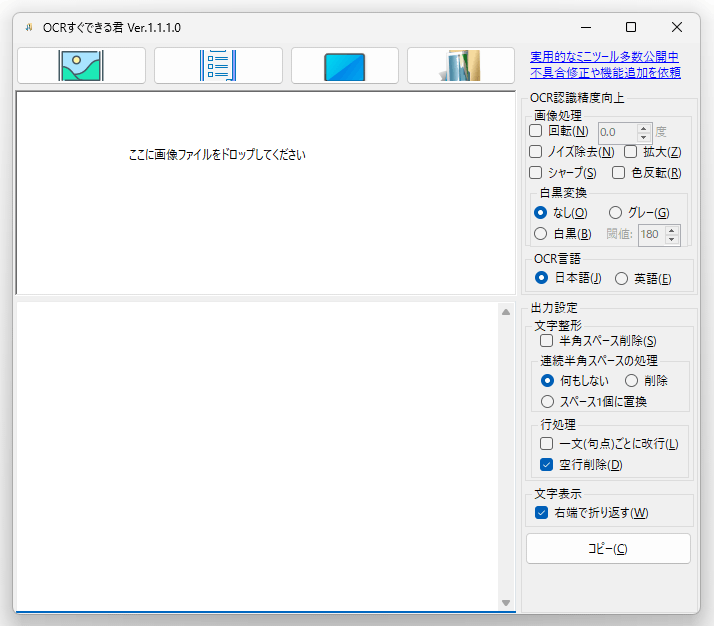Click the app icon in the title bar
This screenshot has width=714, height=626.
[29, 27]
